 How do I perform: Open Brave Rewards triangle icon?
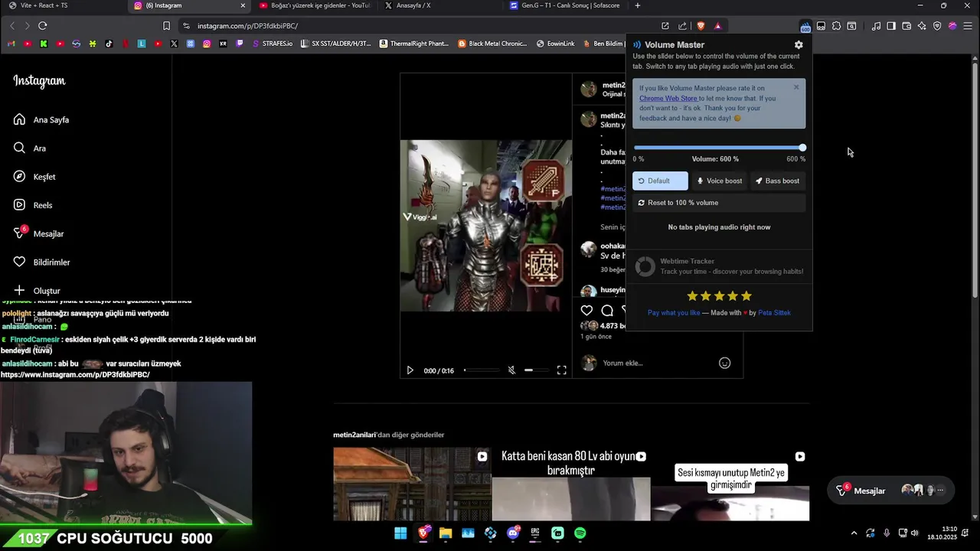coord(717,25)
